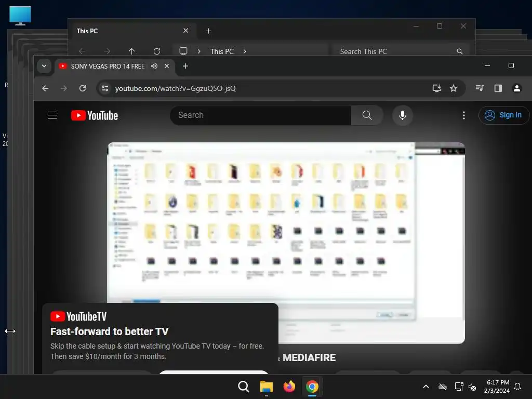Reload the YouTube page in Chrome
This screenshot has height=399, width=532.
coord(83,88)
